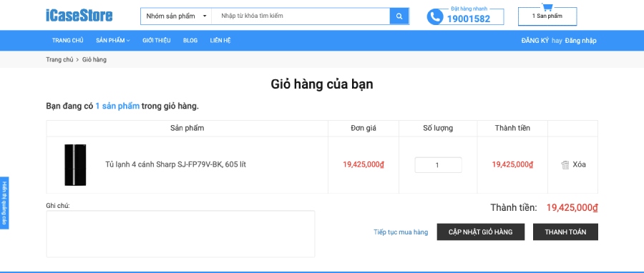Click the Trang chủ breadcrumb link
This screenshot has width=644, height=273.
click(x=59, y=59)
